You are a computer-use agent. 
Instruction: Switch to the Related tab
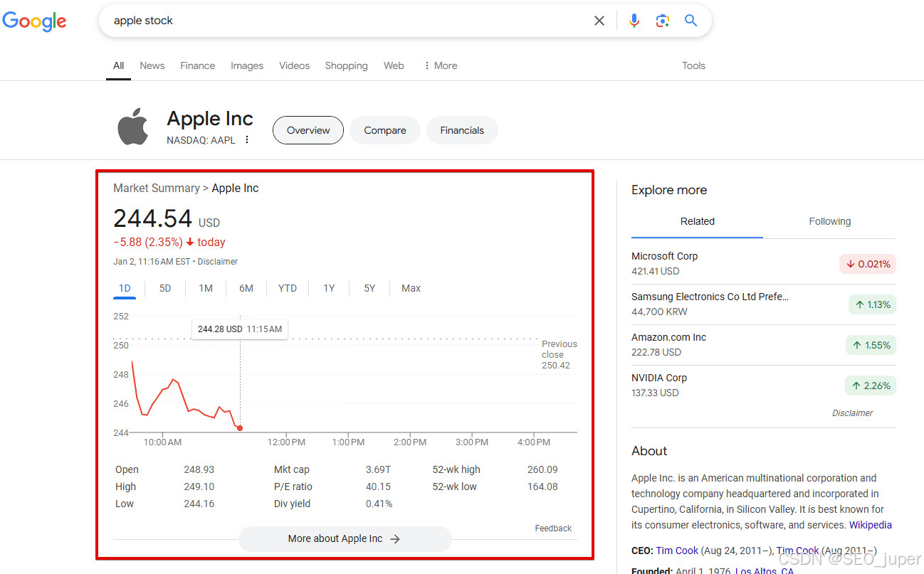click(697, 221)
